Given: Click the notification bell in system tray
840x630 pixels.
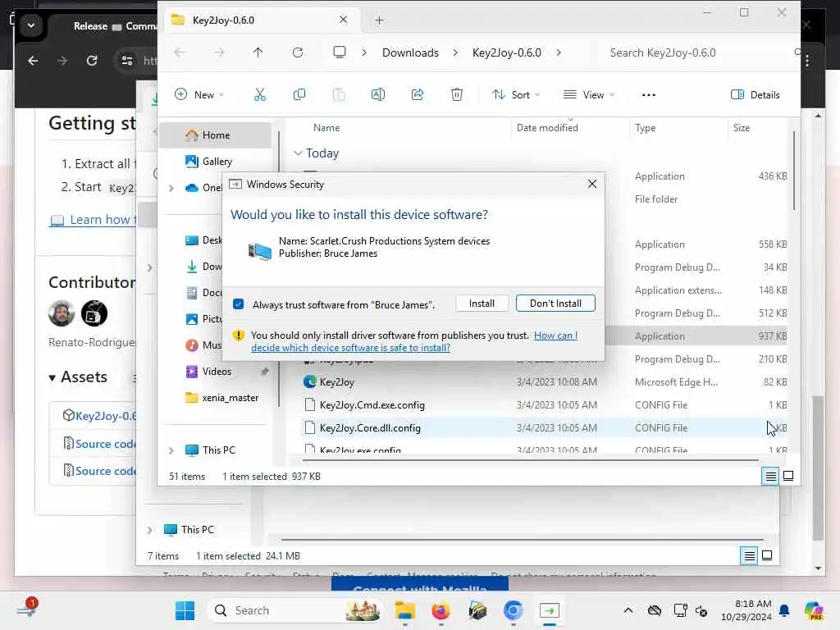Looking at the screenshot, I should tap(784, 610).
